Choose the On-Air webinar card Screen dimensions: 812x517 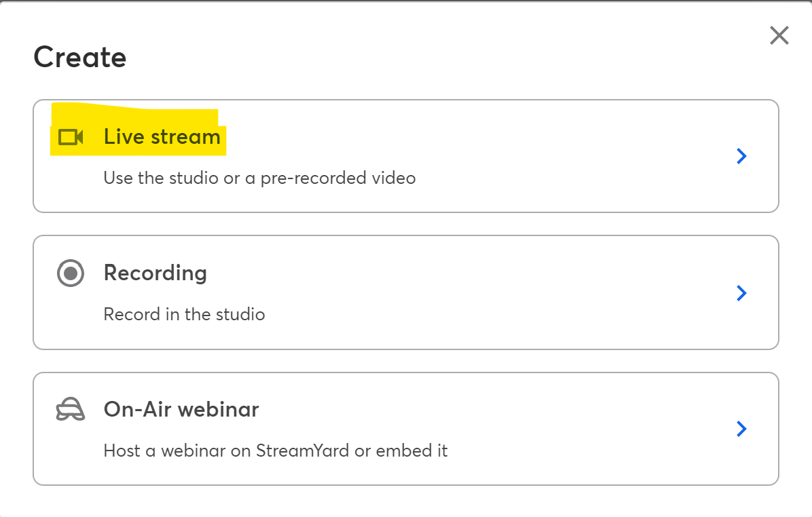point(406,429)
